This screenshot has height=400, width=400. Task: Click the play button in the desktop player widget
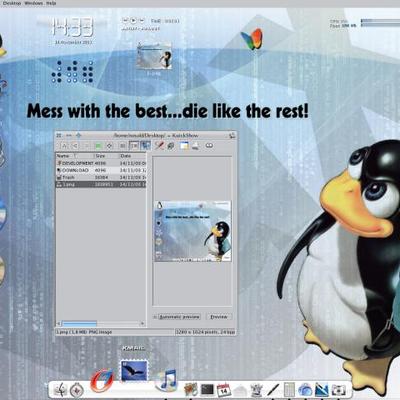point(133,21)
